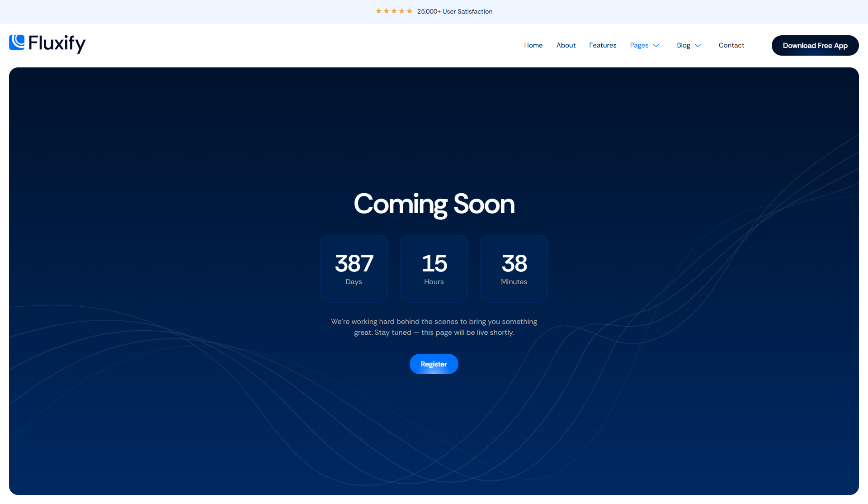Click the Coming Soon heading
This screenshot has height=504, width=868.
pos(434,204)
